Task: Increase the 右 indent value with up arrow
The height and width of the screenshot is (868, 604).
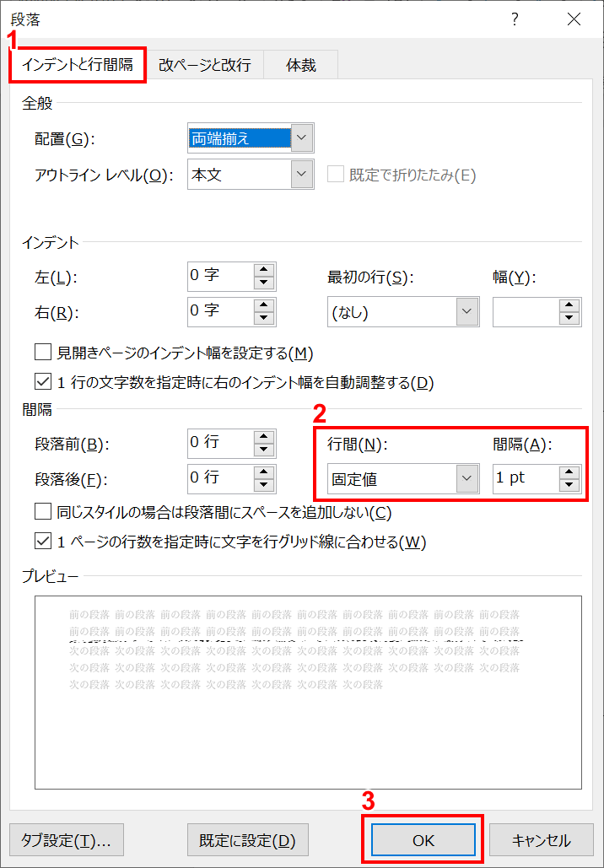Action: coord(264,305)
